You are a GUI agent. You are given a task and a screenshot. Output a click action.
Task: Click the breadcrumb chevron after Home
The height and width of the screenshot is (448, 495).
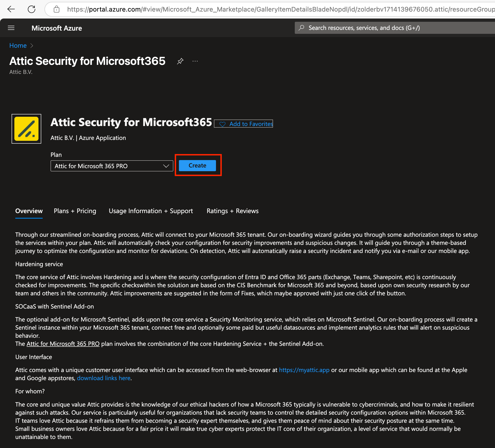click(x=32, y=46)
